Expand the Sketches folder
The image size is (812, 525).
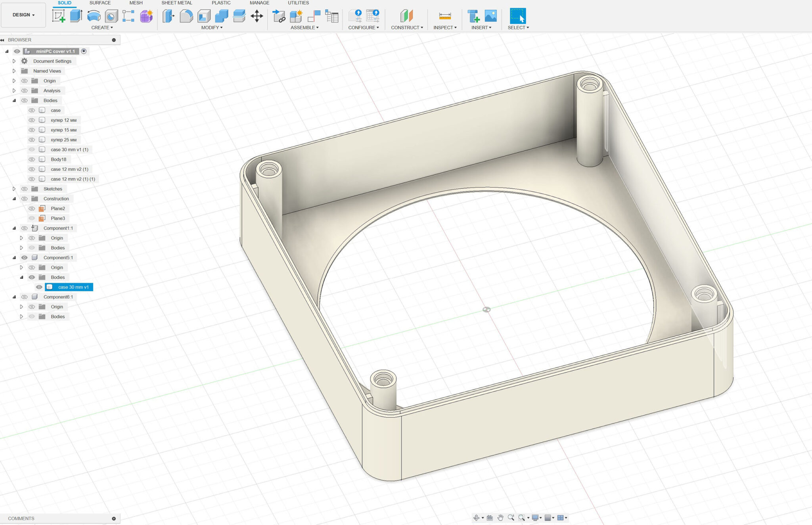click(x=14, y=189)
